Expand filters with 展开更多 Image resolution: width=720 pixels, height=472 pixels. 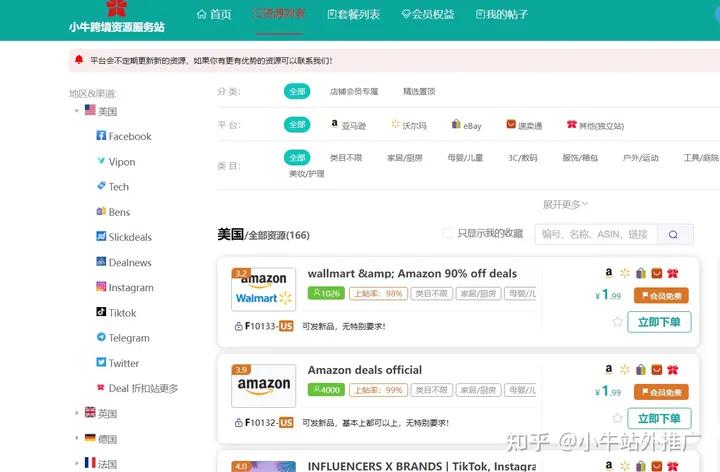[565, 204]
